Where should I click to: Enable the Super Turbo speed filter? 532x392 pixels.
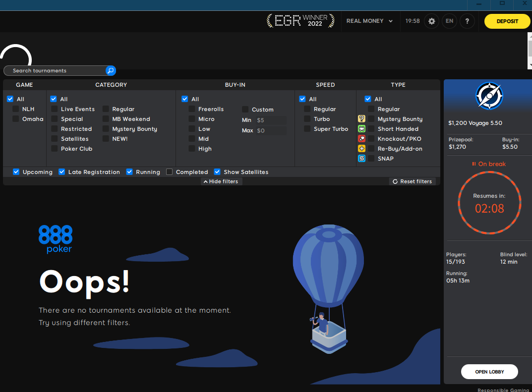tap(307, 129)
